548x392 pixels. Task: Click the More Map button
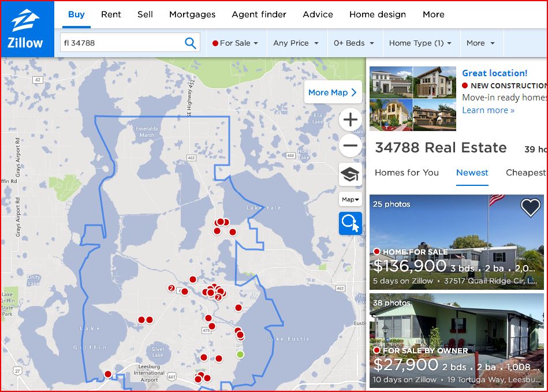[x=333, y=92]
